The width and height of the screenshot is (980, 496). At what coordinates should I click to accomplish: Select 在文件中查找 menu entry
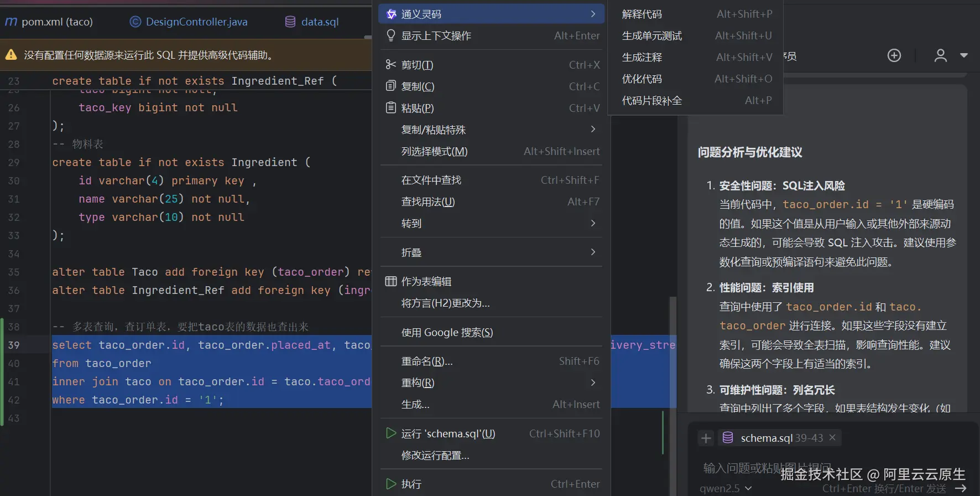click(x=492, y=180)
